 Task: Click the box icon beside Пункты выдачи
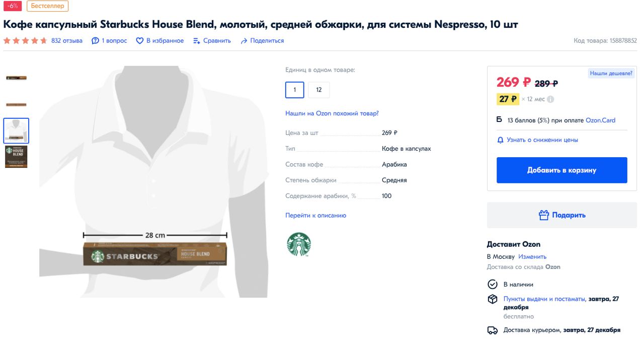tap(493, 299)
